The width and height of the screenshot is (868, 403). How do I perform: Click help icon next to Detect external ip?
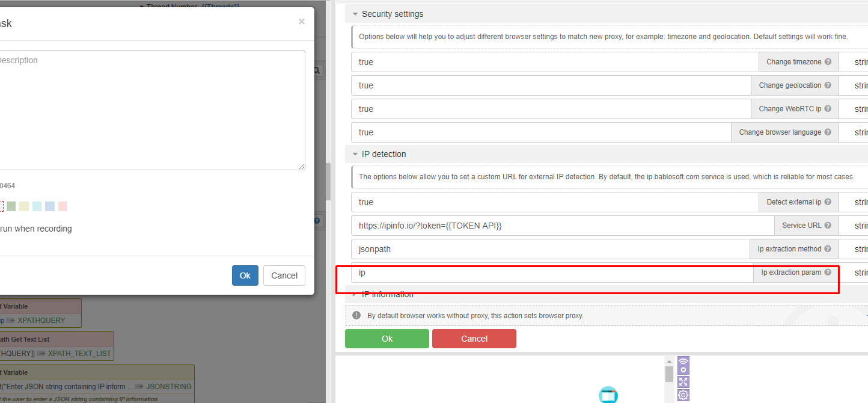pos(828,202)
